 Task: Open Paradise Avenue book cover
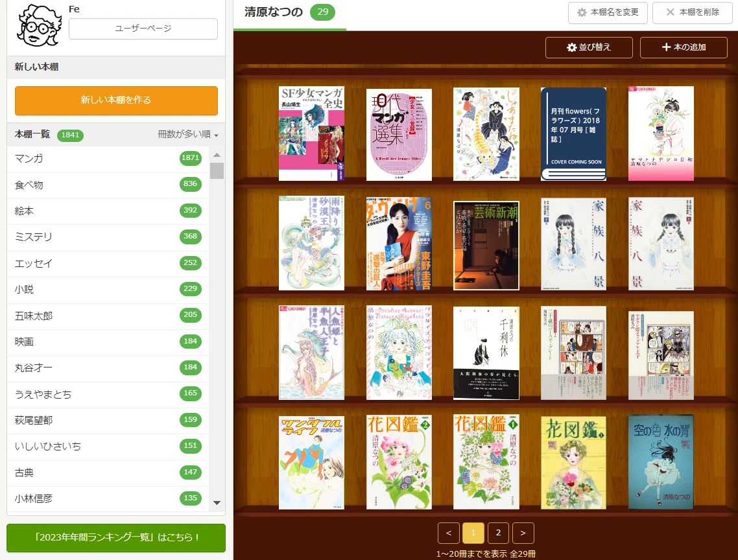click(x=399, y=353)
